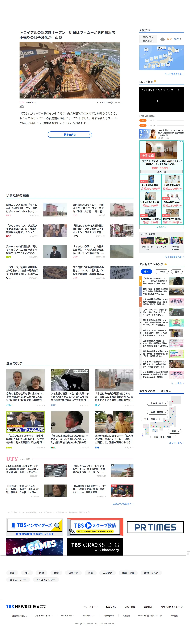Open the 朝のニュース Japan News Digest Live entry
Viewport: 190px width, 644px height.
pos(161,134)
